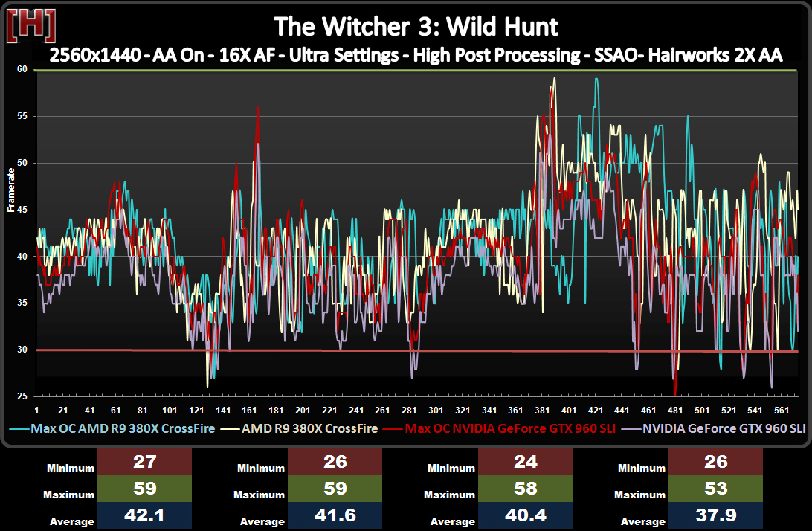This screenshot has height=531, width=812.
Task: Click the y-axis tick label "60"
Action: point(22,69)
